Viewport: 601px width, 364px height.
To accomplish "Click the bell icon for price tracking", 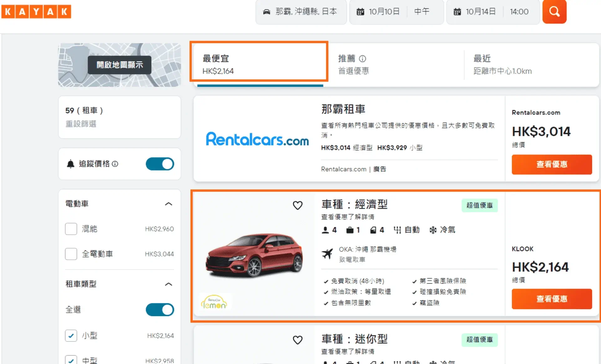I will tap(70, 164).
